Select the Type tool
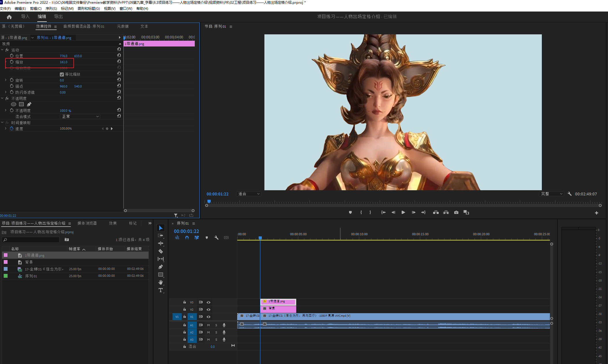 161,290
